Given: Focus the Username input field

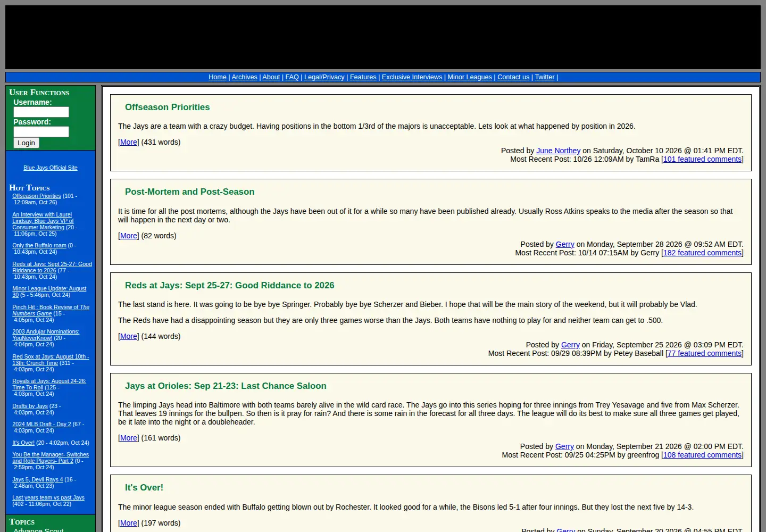Looking at the screenshot, I should [41, 112].
